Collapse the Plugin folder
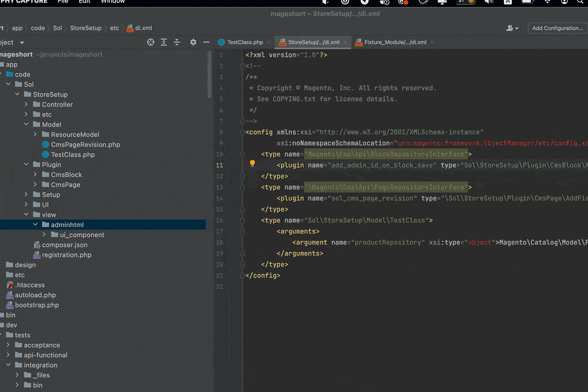 tap(27, 164)
